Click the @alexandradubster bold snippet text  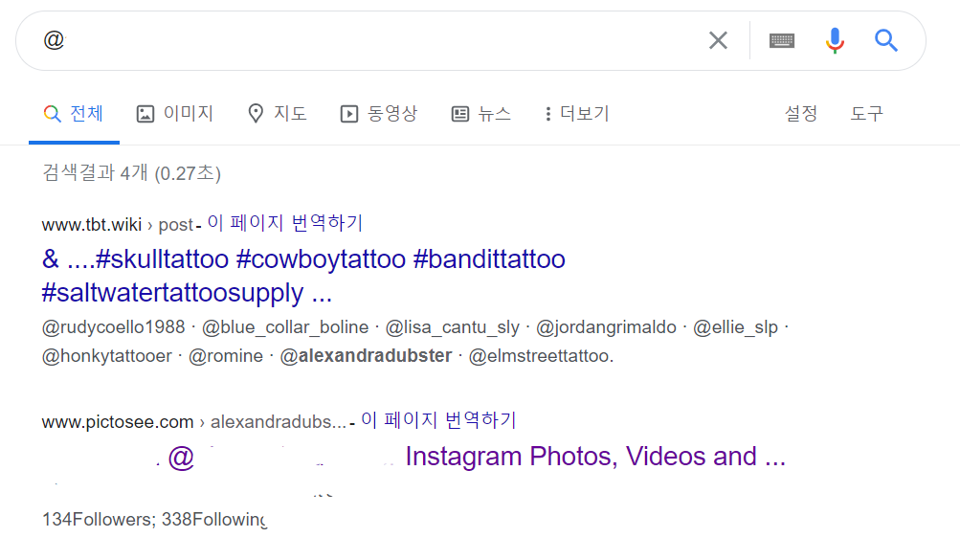(367, 355)
